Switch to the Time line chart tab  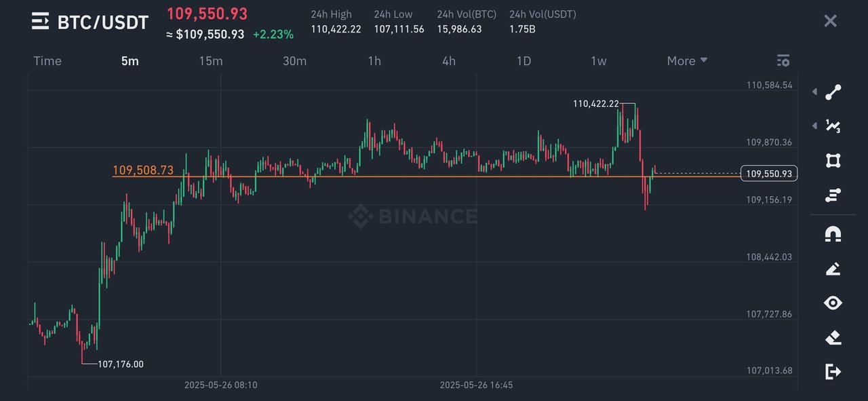pyautogui.click(x=47, y=61)
